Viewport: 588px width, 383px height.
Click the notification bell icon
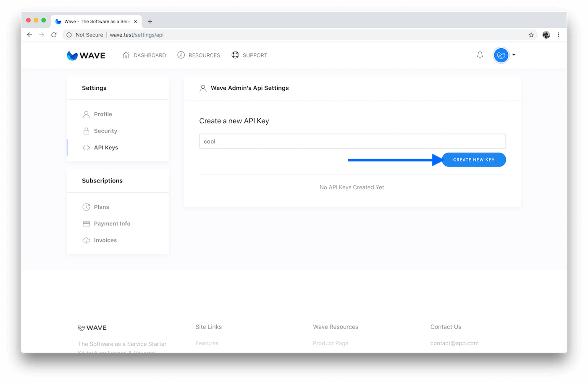[x=480, y=55]
